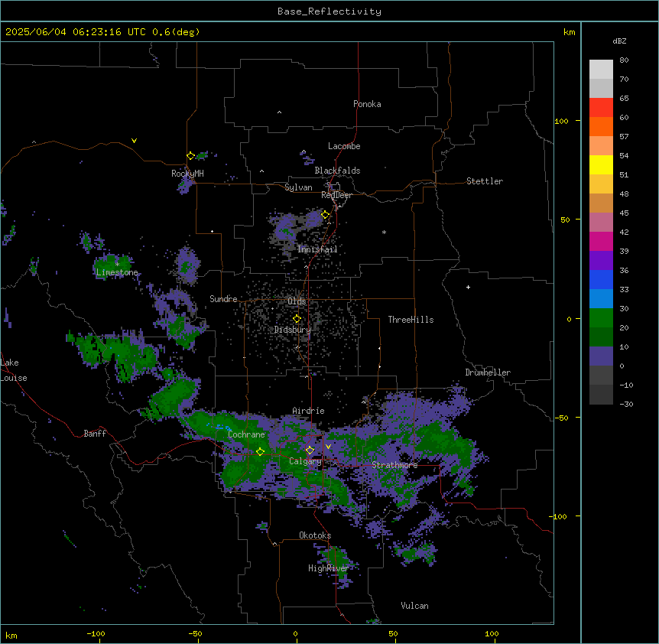Pick the yellow 51-54 dBZ legend swatch

(601, 165)
